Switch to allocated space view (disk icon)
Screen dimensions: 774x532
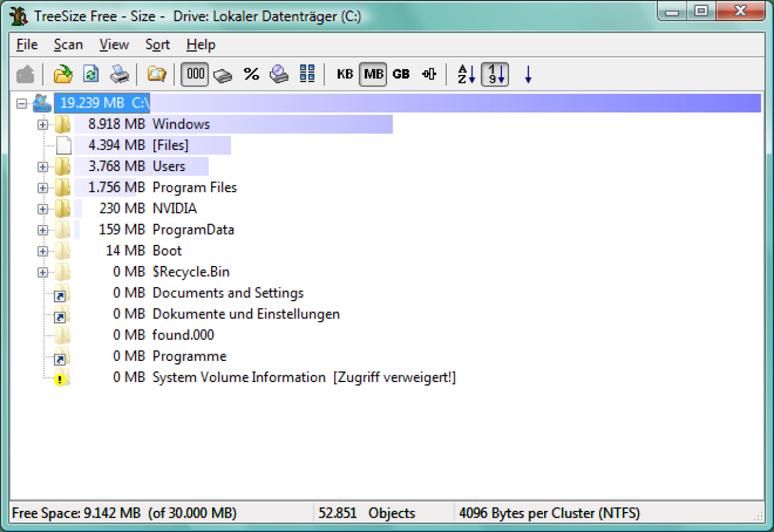[x=223, y=75]
